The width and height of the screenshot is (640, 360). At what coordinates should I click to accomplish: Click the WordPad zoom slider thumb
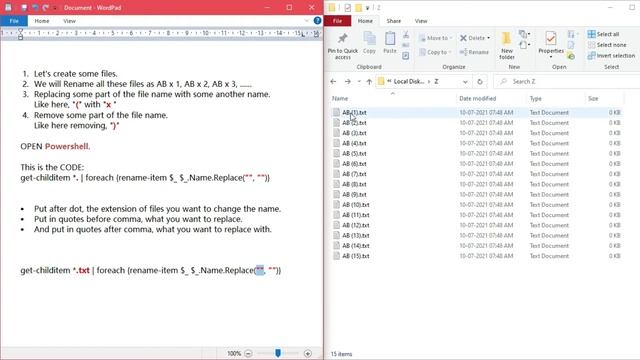pos(278,353)
